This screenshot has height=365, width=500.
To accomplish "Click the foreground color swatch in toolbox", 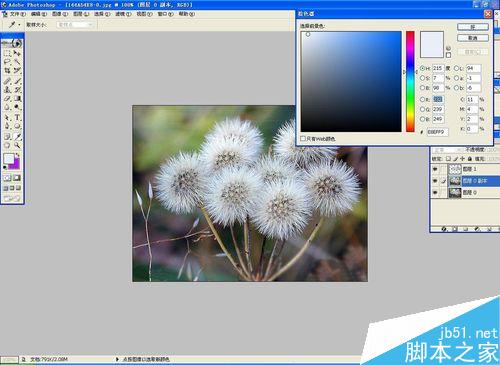I will (9, 159).
